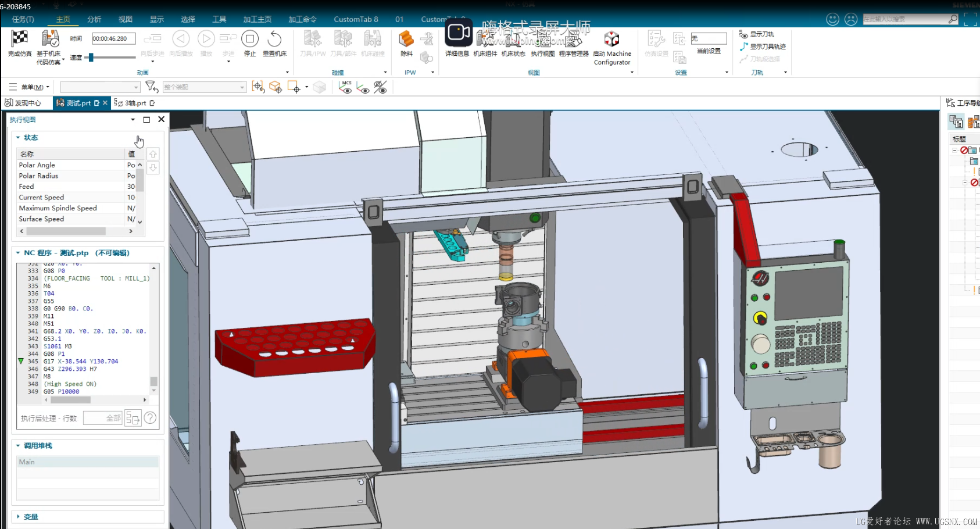Collapse the 调用堆栈 section

18,446
